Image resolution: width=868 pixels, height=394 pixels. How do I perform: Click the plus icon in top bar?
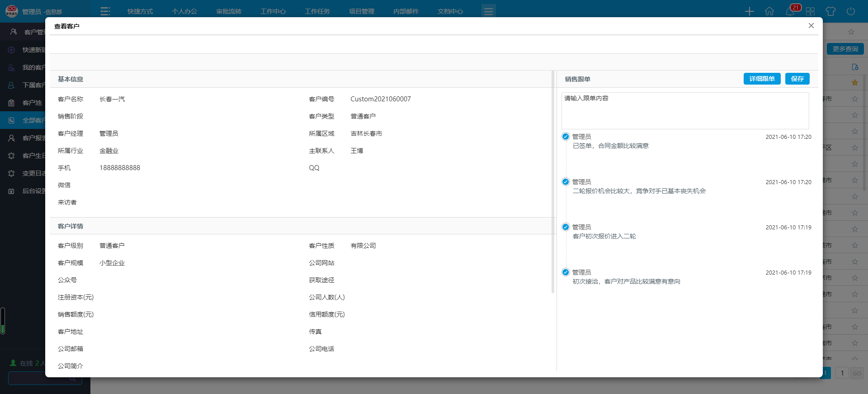click(x=749, y=11)
